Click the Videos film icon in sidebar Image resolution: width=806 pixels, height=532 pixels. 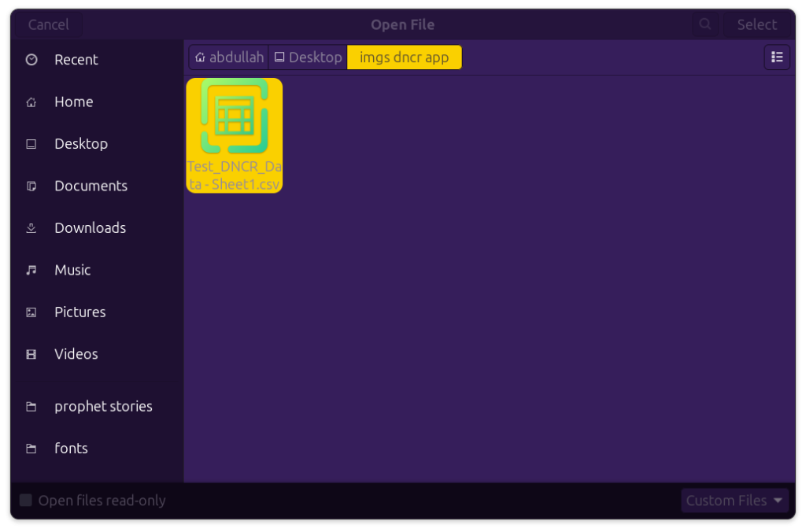[31, 354]
